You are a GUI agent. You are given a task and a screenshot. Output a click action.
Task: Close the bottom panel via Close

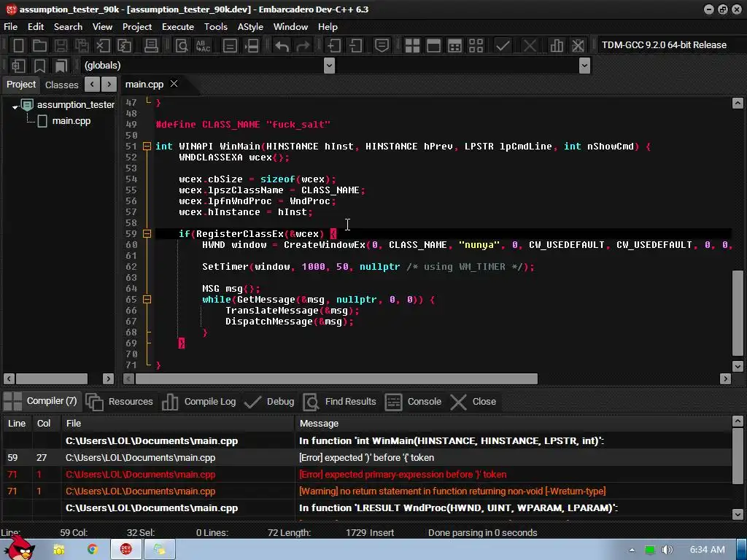point(473,402)
